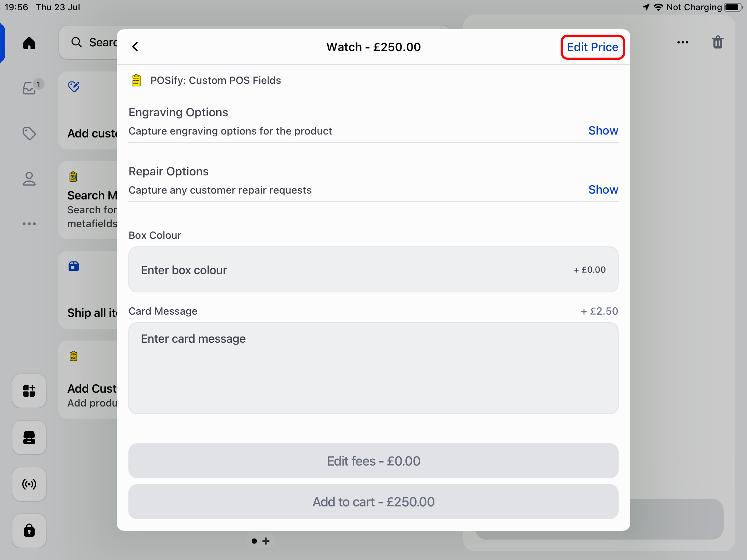
Task: Focus the Enter card message text area
Action: pos(373,368)
